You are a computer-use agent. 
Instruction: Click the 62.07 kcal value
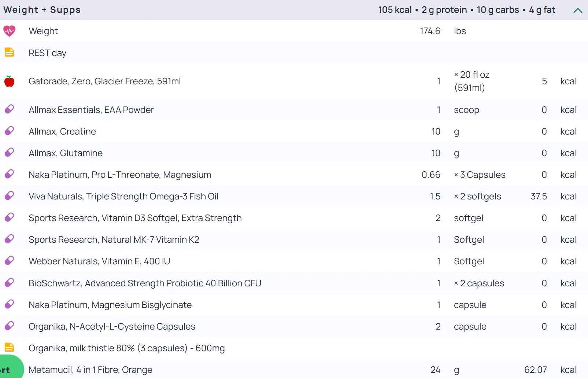click(536, 370)
